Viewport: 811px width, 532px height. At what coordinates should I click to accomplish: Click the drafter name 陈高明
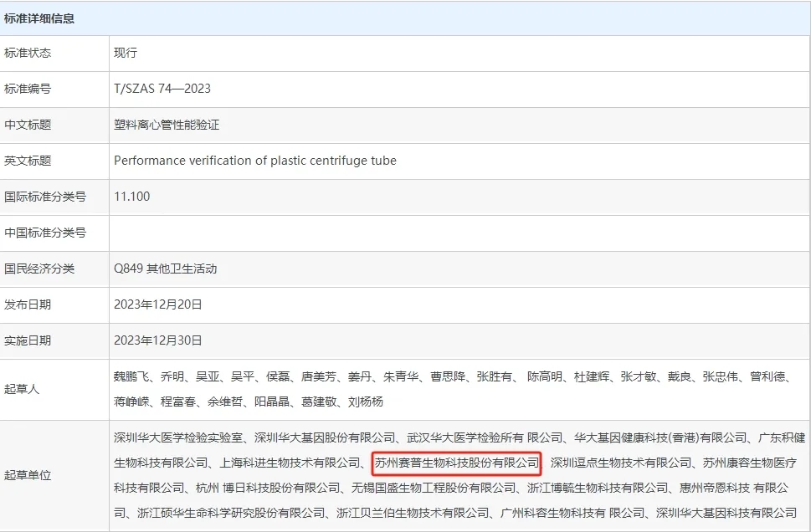click(x=545, y=377)
